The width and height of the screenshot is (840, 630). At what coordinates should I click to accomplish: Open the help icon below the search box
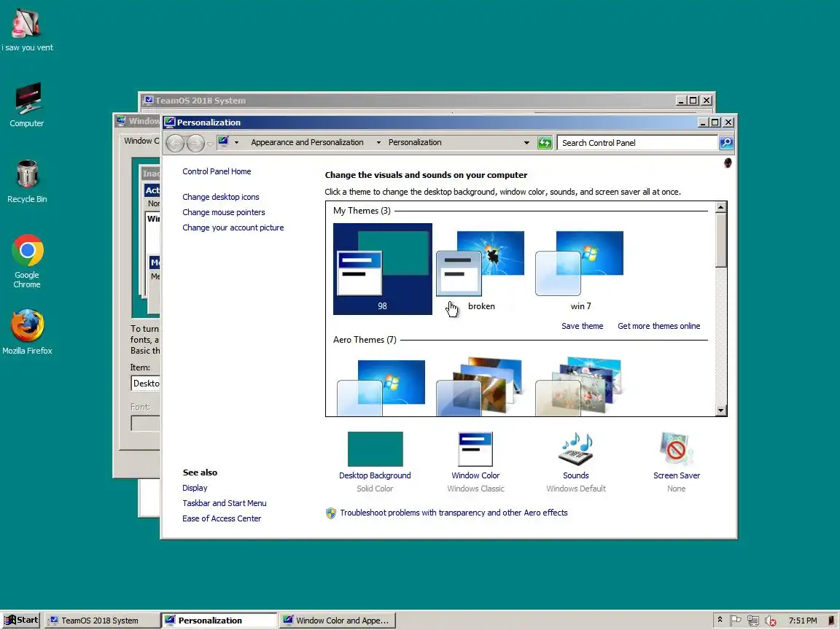click(x=728, y=163)
